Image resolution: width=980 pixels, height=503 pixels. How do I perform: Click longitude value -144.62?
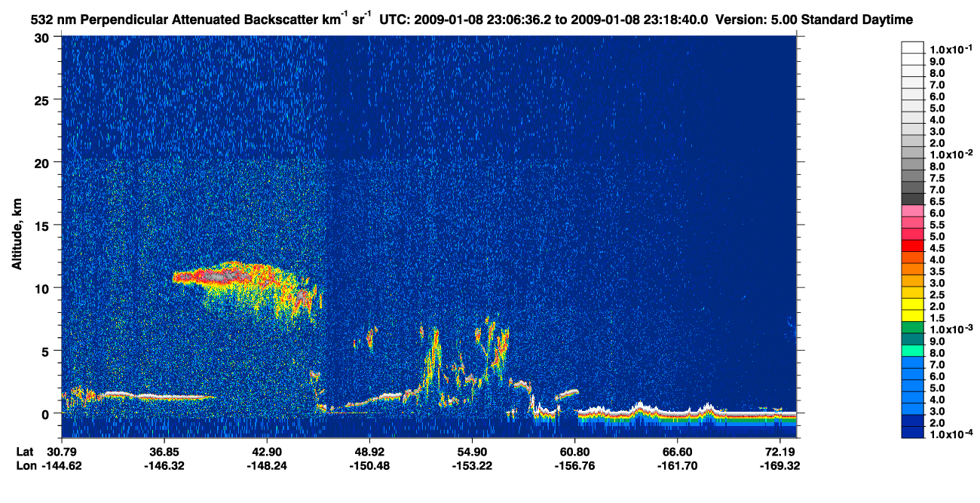(x=62, y=465)
